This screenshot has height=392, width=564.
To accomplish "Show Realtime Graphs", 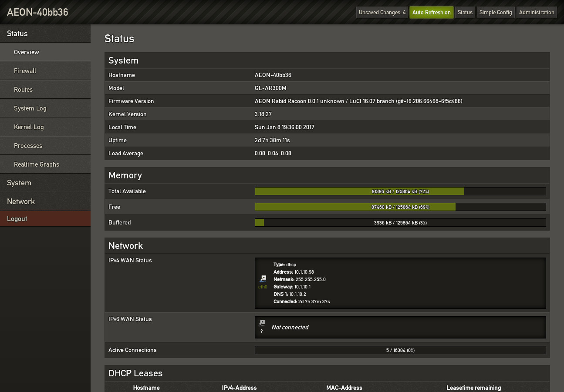I will (x=37, y=164).
